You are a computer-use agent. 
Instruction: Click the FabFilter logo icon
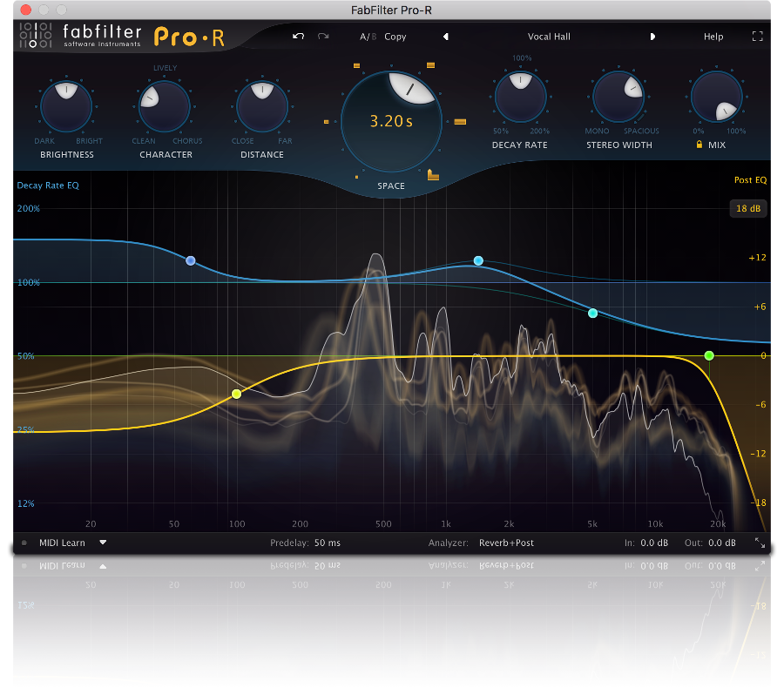36,36
